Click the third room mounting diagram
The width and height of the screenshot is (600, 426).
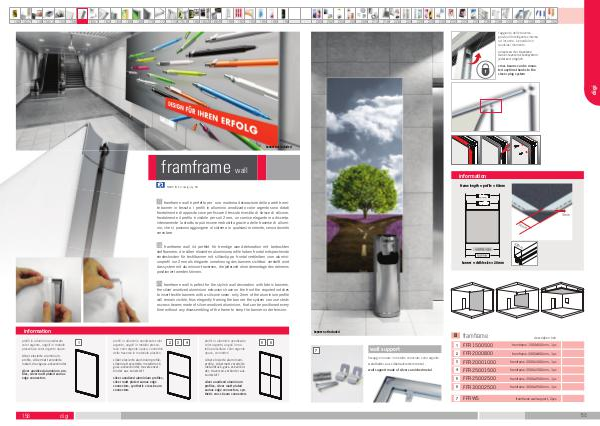point(562,300)
